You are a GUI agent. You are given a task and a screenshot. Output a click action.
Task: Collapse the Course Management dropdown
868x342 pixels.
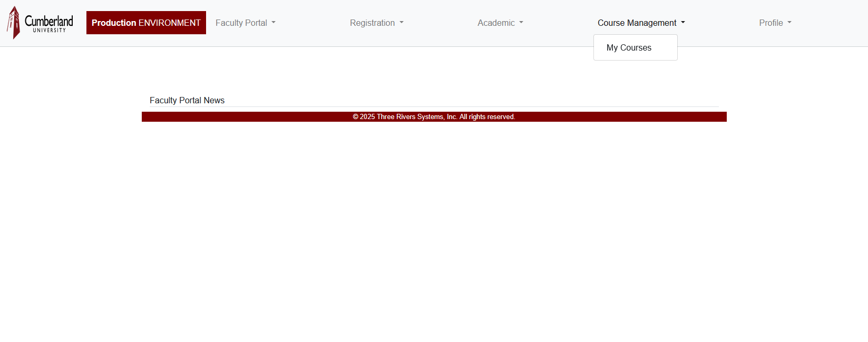point(641,23)
